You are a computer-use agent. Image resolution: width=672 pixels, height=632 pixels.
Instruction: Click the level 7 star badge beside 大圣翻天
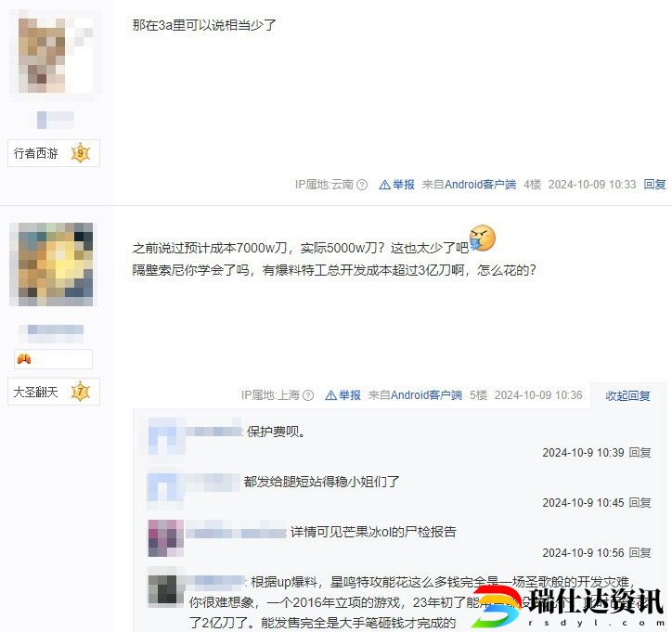click(x=81, y=392)
